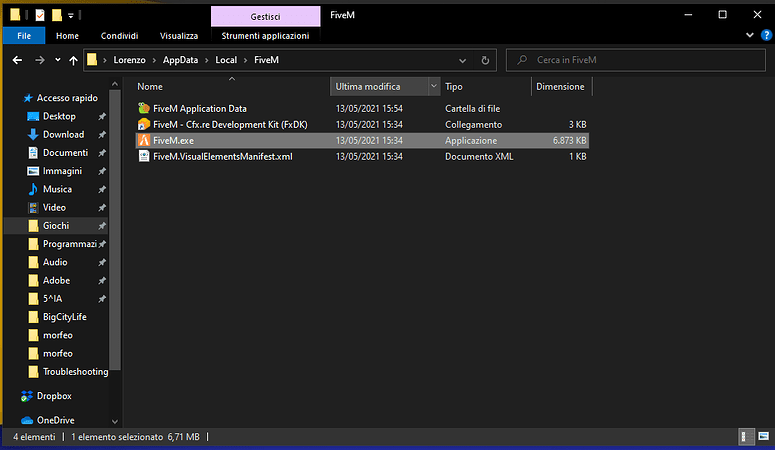
Task: Open the Video folder
Action: pos(54,208)
